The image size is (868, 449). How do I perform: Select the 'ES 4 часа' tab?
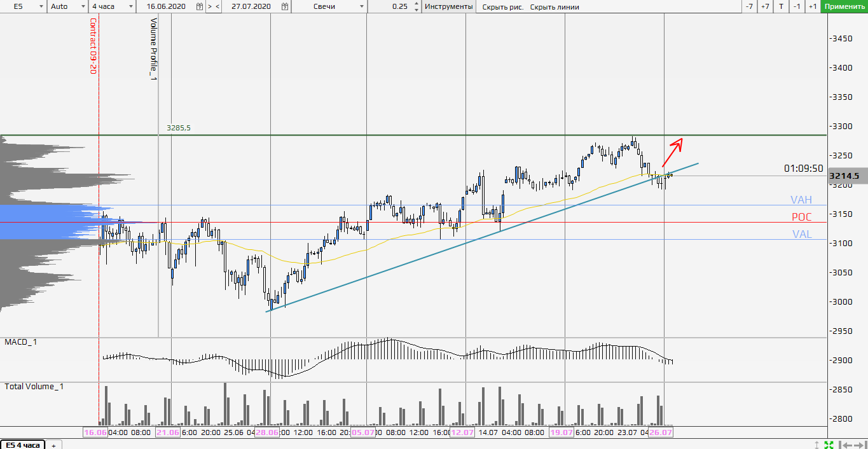tap(22, 445)
